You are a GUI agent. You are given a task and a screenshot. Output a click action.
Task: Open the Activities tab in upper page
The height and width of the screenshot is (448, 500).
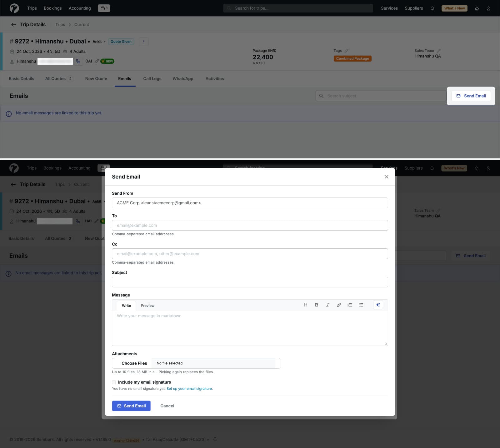[215, 79]
